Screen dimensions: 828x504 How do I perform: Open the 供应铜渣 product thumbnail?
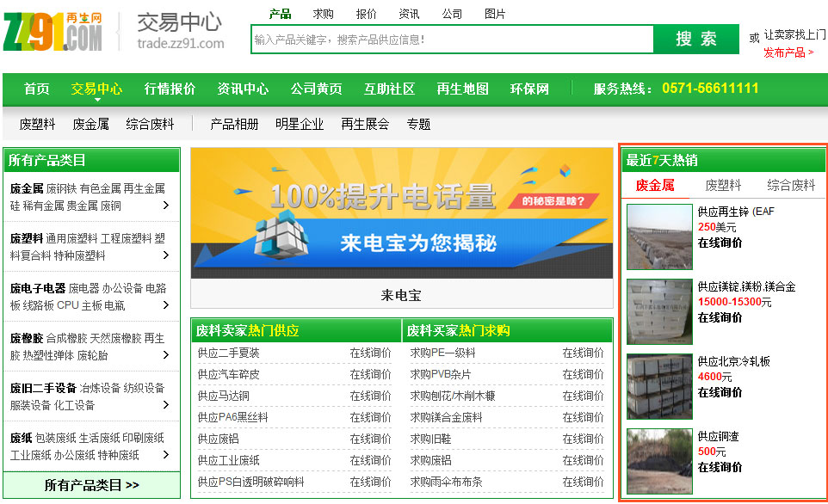tap(659, 462)
